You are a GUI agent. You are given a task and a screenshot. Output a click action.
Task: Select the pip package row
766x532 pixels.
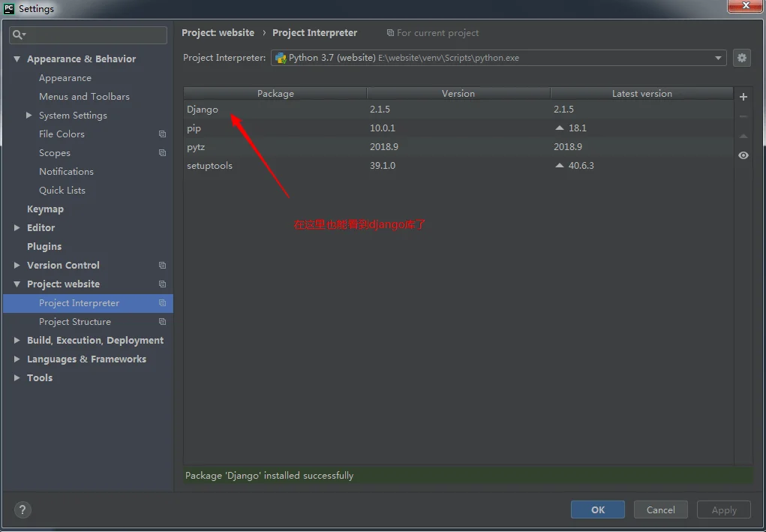pos(458,128)
